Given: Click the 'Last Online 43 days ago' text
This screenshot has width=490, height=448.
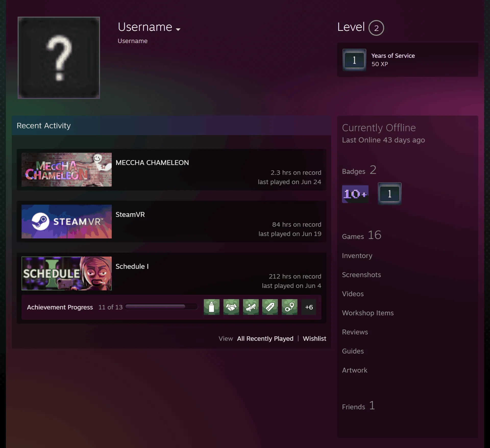Looking at the screenshot, I should tap(383, 140).
